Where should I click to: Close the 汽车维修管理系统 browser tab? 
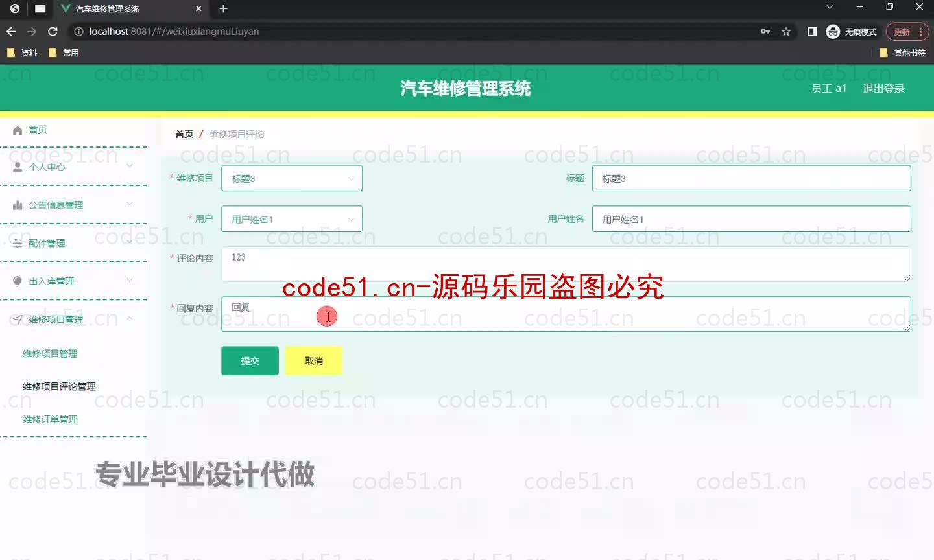198,9
